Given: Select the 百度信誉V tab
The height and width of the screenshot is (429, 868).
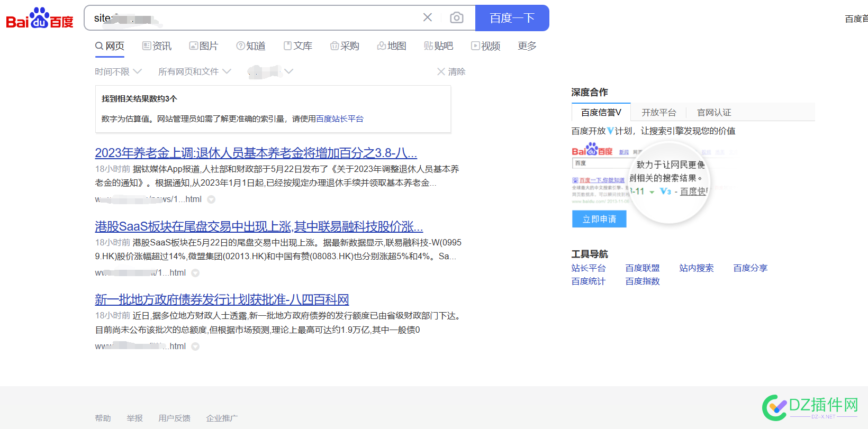Looking at the screenshot, I should (x=601, y=112).
